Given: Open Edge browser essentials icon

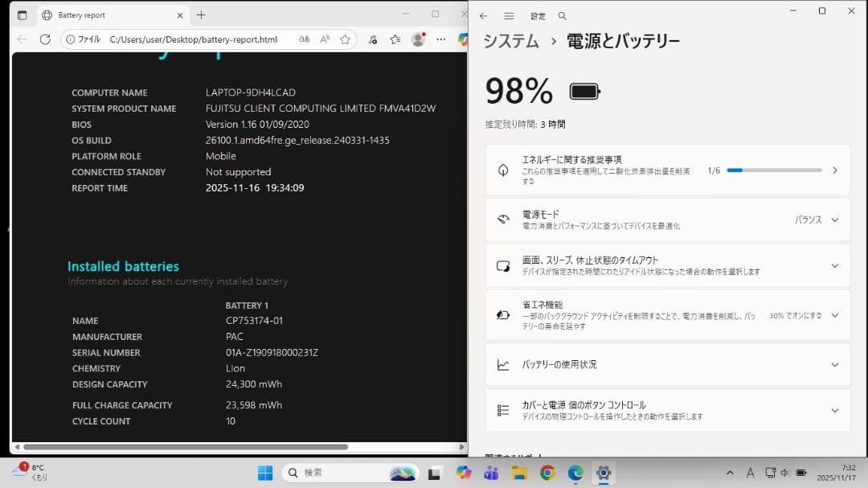Looking at the screenshot, I should [x=372, y=39].
